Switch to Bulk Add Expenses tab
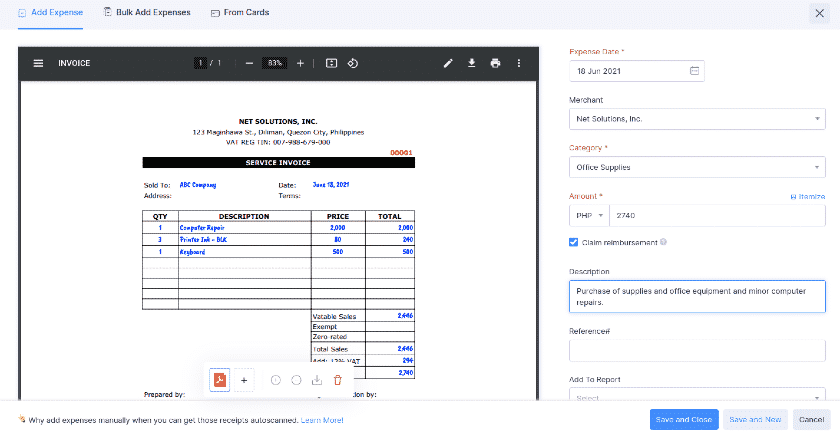 147,12
